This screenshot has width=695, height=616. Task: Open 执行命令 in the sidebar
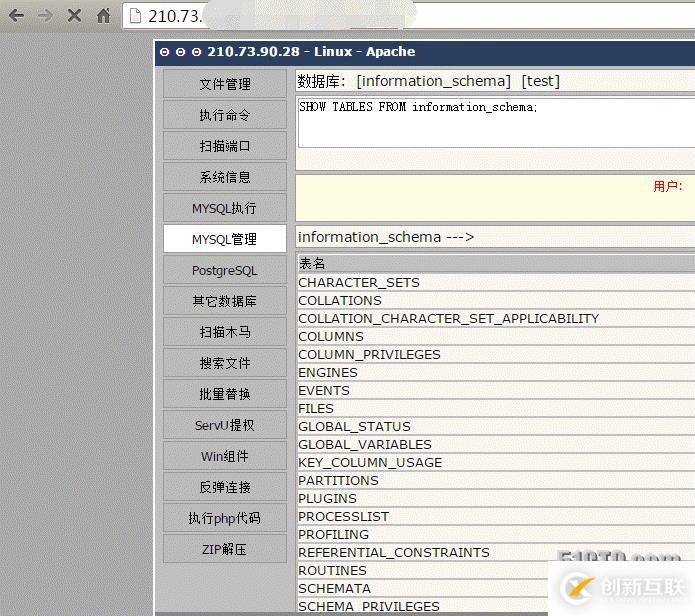pyautogui.click(x=225, y=115)
